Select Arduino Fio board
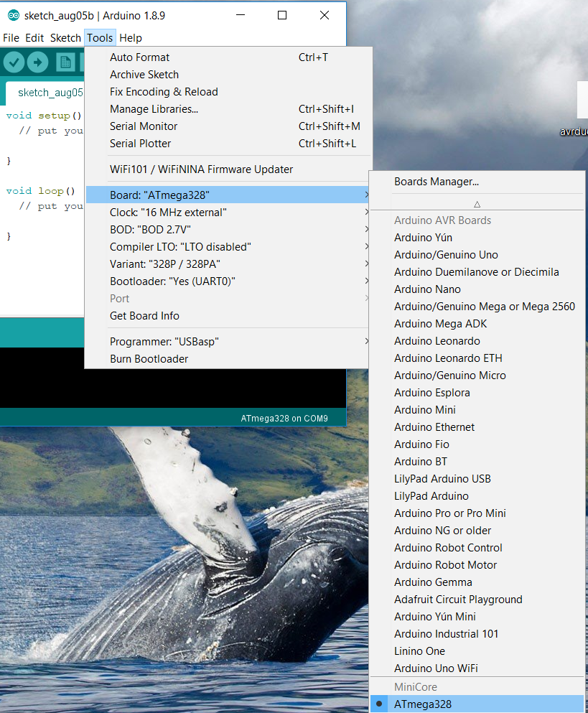588x713 pixels. pos(477,444)
